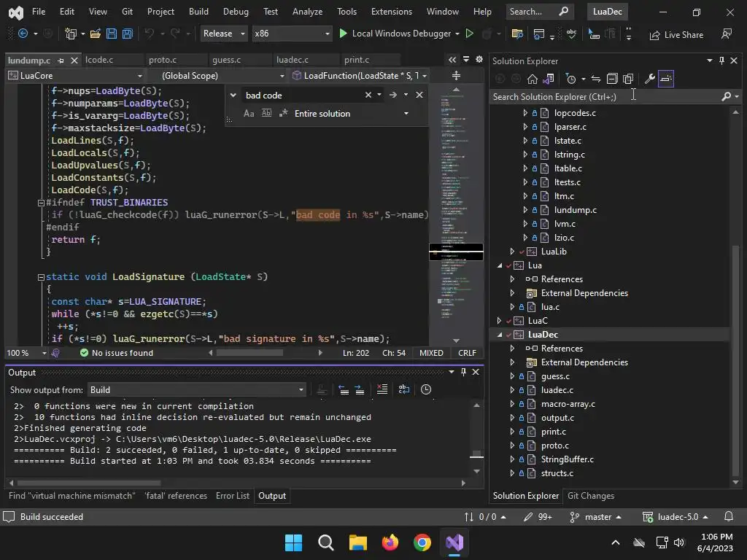
Task: Click the clock icon in Output toolbar
Action: [x=426, y=389]
